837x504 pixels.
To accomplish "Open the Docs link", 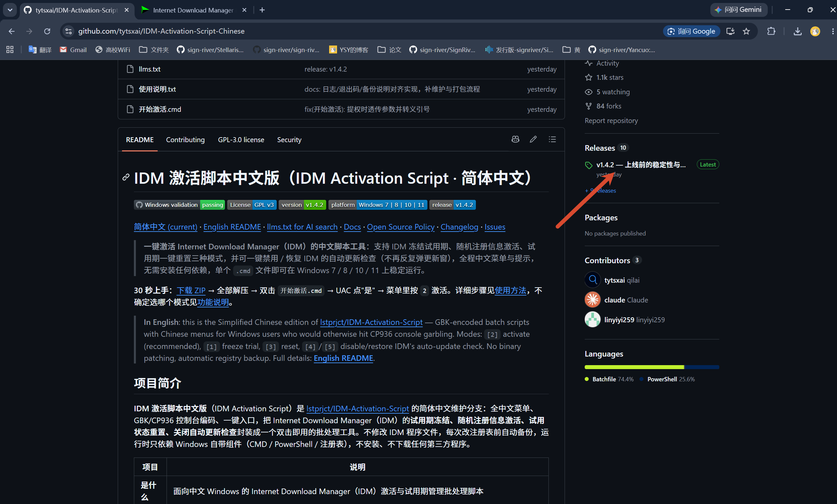I will click(x=352, y=227).
